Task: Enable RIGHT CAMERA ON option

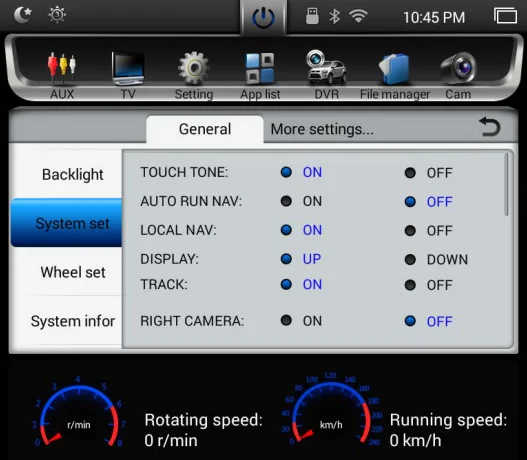Action: (301, 321)
